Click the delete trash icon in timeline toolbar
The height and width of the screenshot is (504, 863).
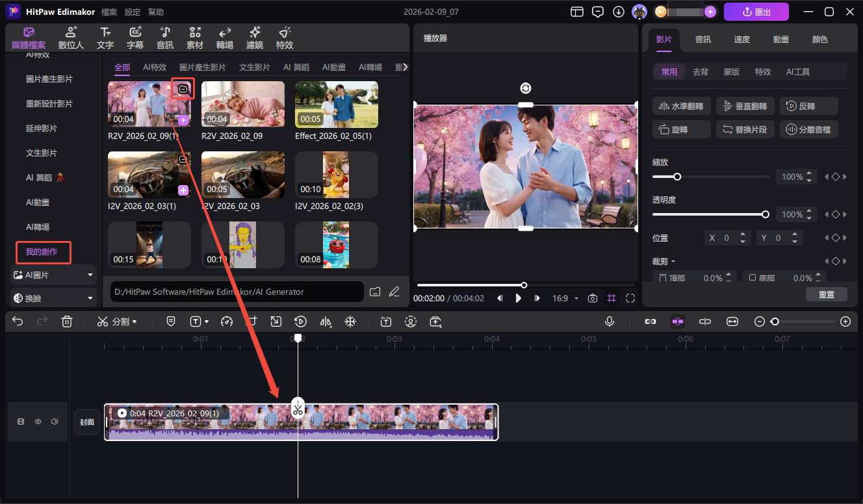67,321
